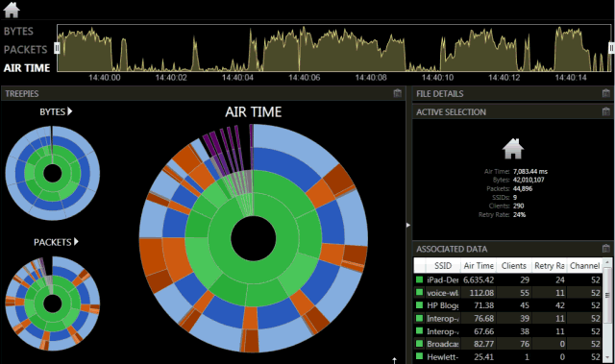Click the scrollbar up arrow in Associated Data
This screenshot has width=615, height=364.
[x=607, y=262]
